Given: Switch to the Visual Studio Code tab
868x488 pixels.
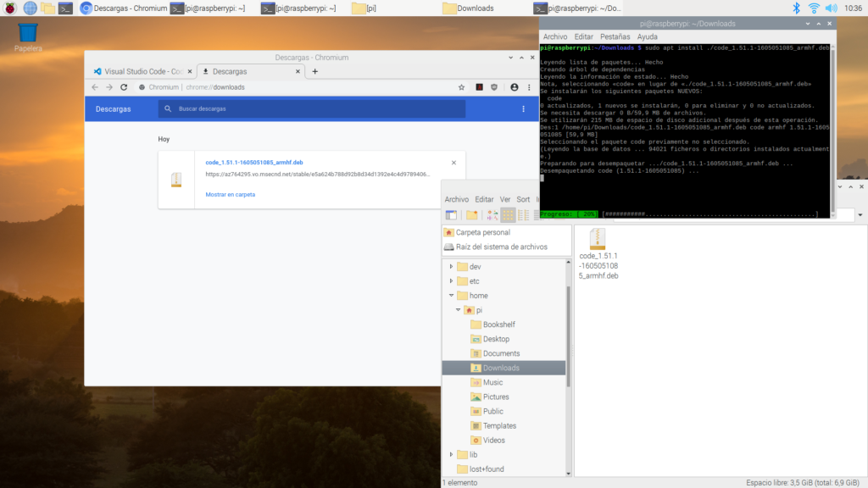Looking at the screenshot, I should point(140,72).
